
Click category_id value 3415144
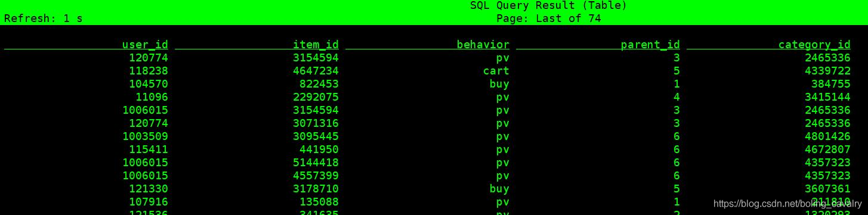(827, 97)
